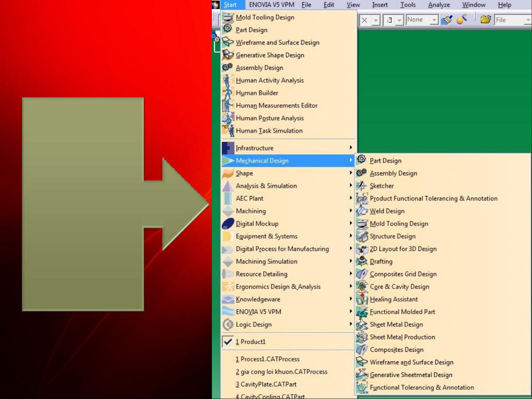Select Part Design in Mechanical Design submenu
Image resolution: width=532 pixels, height=399 pixels.
coord(443,161)
